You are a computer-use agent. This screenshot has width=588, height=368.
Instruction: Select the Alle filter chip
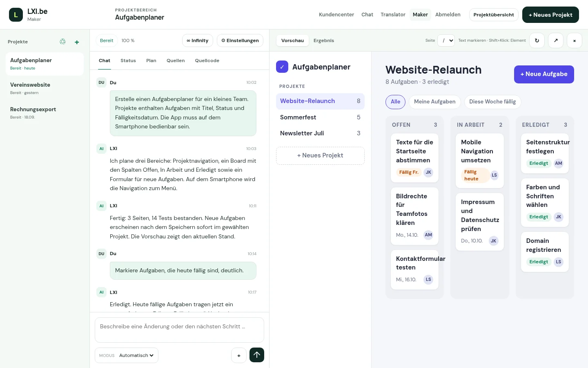pyautogui.click(x=395, y=102)
